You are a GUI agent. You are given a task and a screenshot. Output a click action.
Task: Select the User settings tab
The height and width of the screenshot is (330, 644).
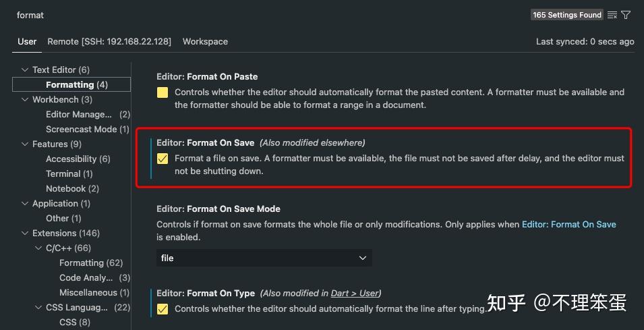pos(27,41)
